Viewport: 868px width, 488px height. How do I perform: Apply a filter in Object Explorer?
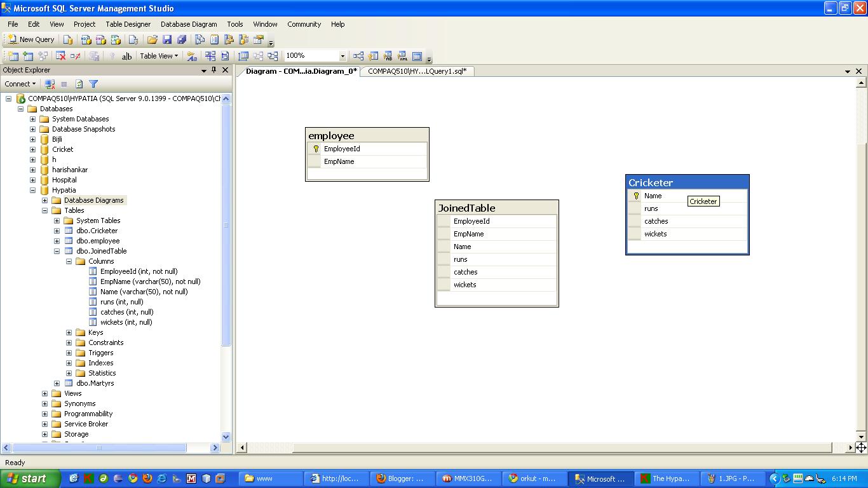[x=94, y=84]
